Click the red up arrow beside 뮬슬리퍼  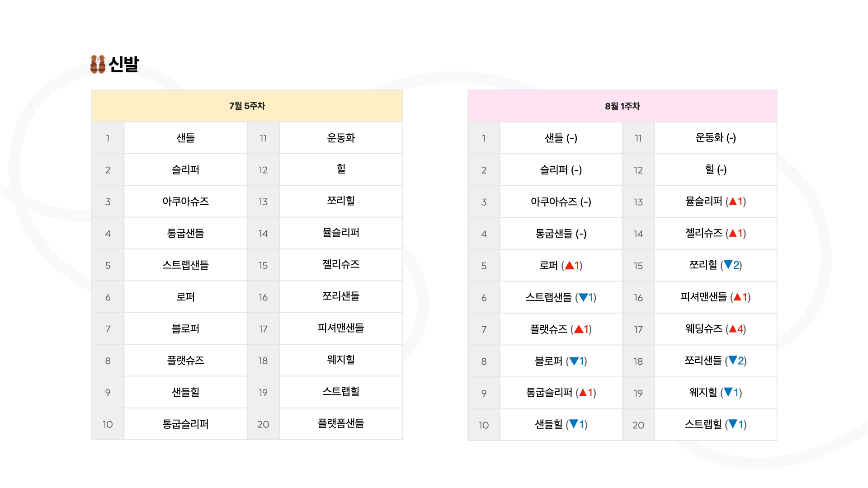coord(733,201)
